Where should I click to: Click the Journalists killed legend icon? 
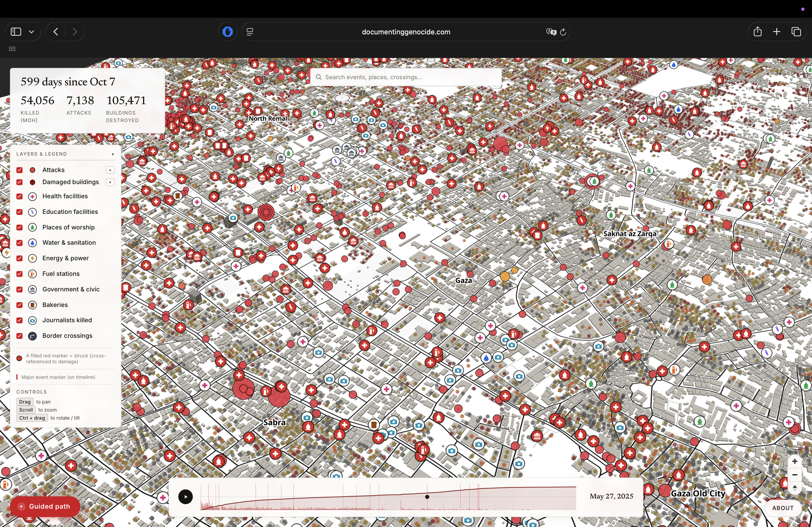tap(32, 320)
